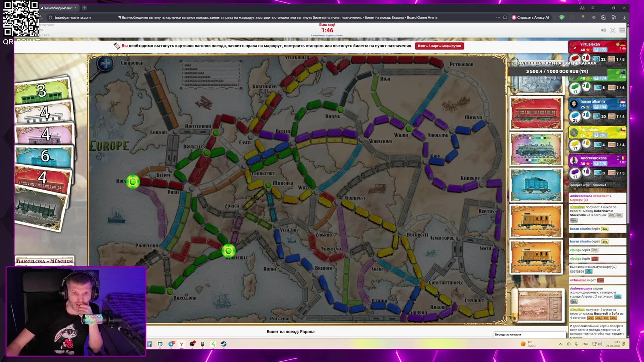
Task: Take the second orange train car card
Action: coord(536,257)
